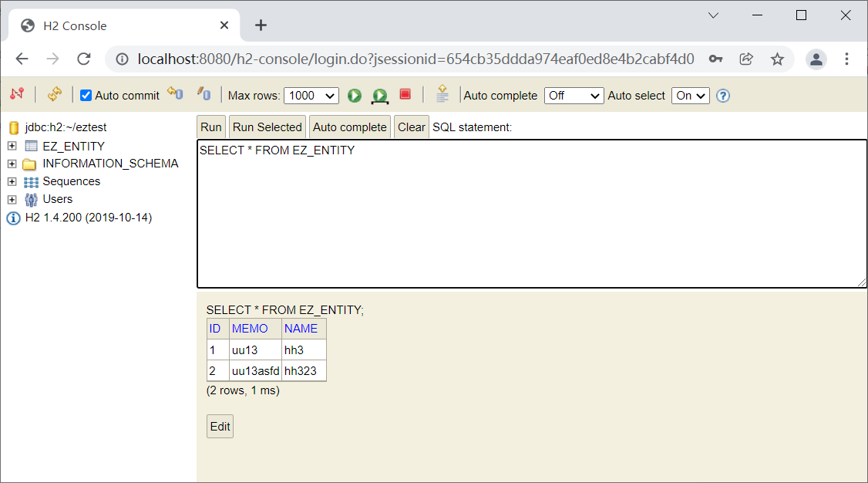Go forward in browser history
The height and width of the screenshot is (483, 868).
pyautogui.click(x=52, y=59)
